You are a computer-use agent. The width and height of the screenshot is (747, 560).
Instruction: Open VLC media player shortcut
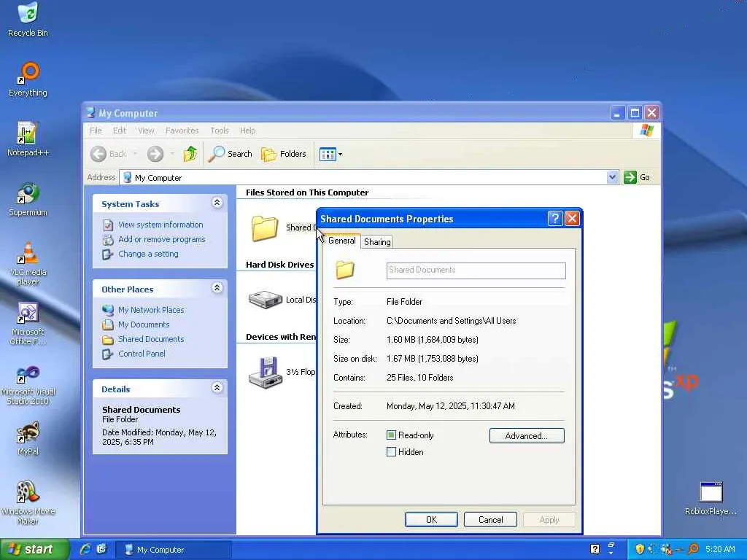(x=28, y=263)
